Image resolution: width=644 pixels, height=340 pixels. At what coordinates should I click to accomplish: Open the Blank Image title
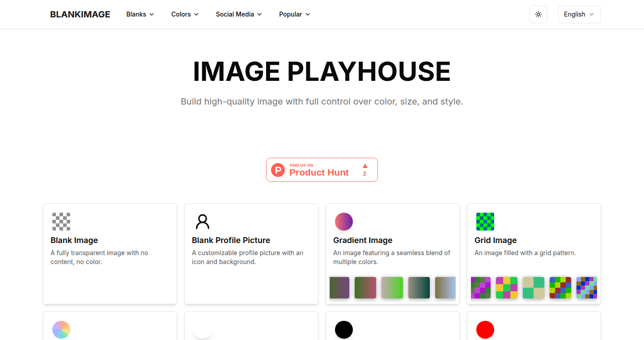(74, 240)
